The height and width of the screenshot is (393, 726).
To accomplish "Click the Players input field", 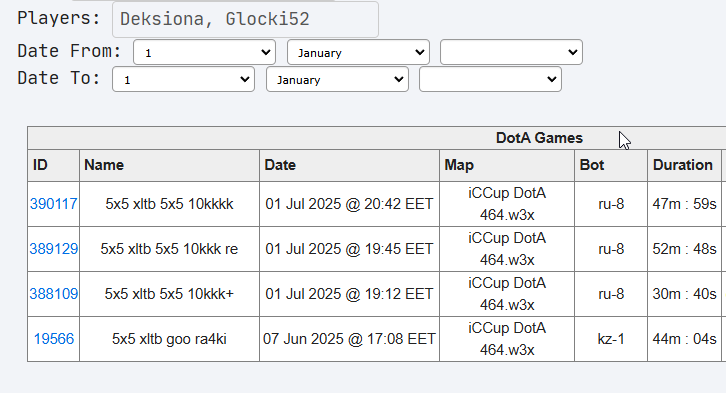I will pos(245,19).
